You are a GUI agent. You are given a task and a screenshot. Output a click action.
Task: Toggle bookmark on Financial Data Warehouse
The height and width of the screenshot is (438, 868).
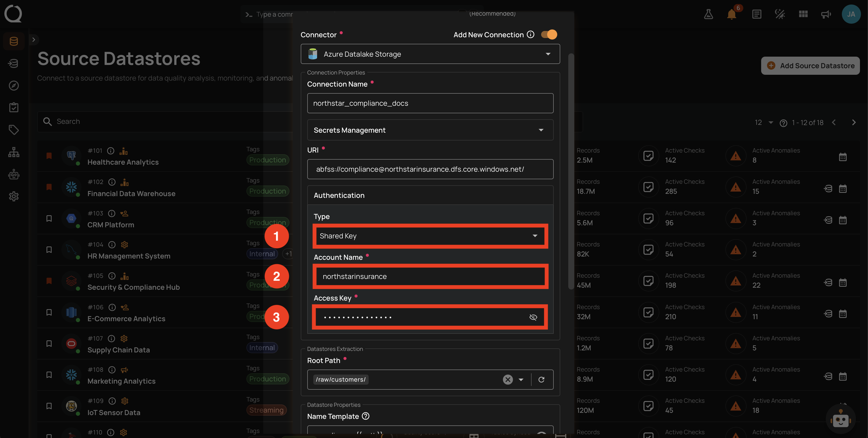(49, 187)
